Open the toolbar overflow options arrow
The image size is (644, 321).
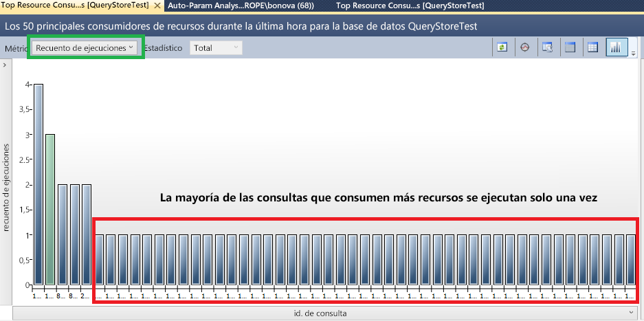pyautogui.click(x=633, y=54)
